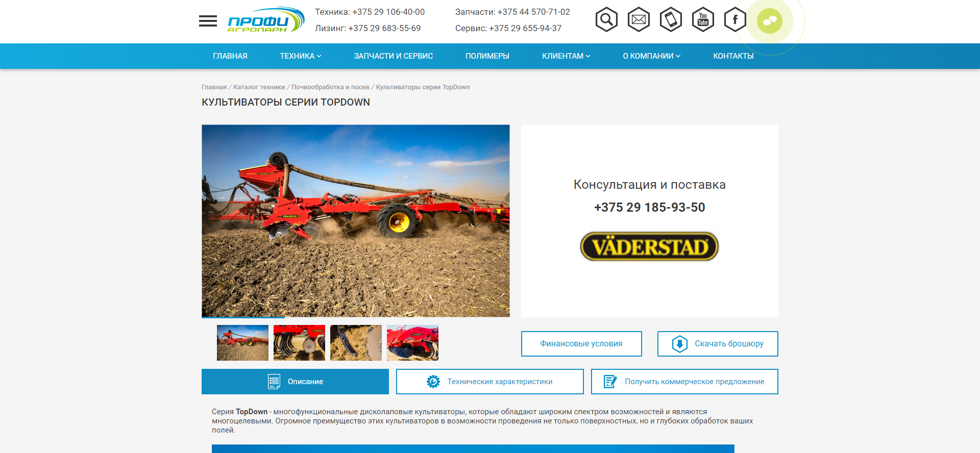Switch to Технические характеристики tab
Image resolution: width=980 pixels, height=453 pixels.
[489, 382]
